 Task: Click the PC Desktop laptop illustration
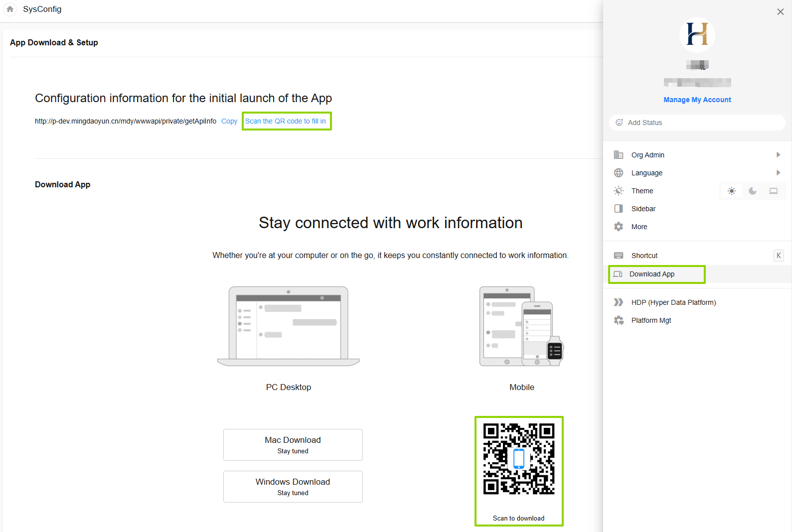coord(289,326)
